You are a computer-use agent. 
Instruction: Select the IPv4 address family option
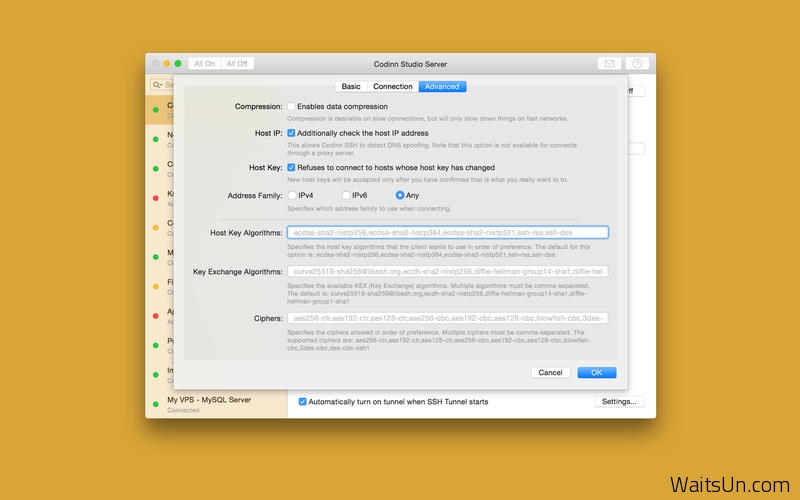pos(292,195)
